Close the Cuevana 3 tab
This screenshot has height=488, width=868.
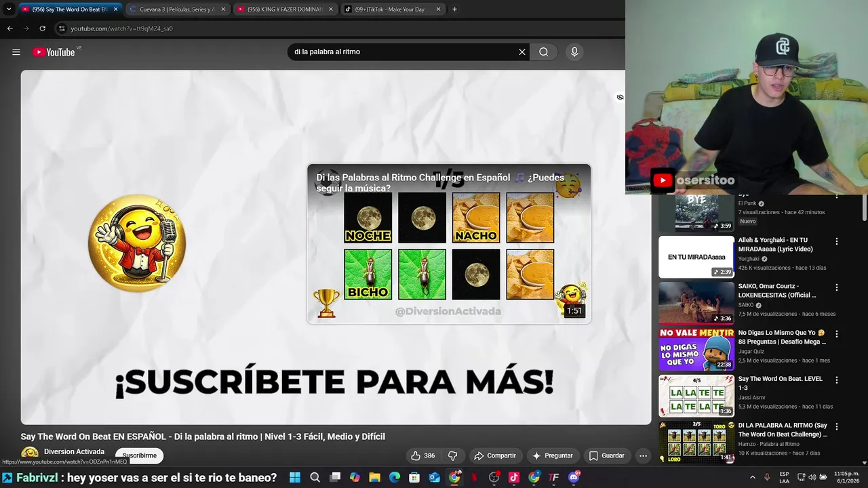(x=223, y=9)
